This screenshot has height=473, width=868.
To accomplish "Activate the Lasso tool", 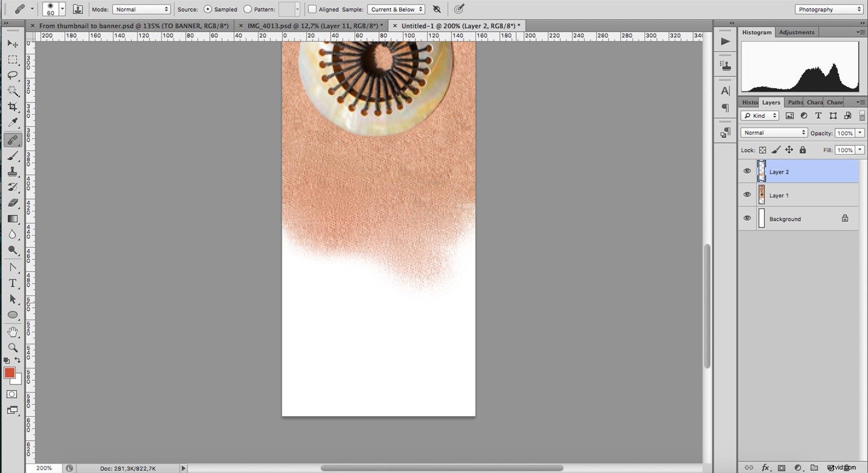I will (12, 75).
